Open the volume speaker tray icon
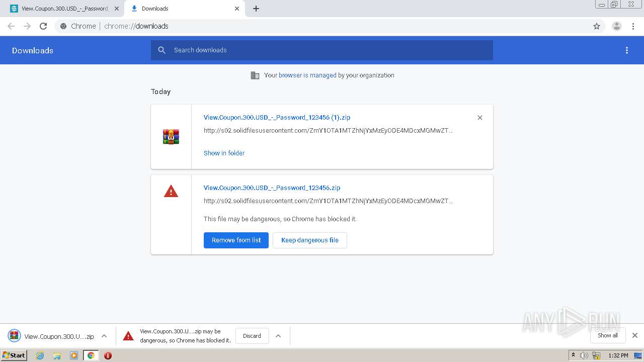 pyautogui.click(x=584, y=355)
